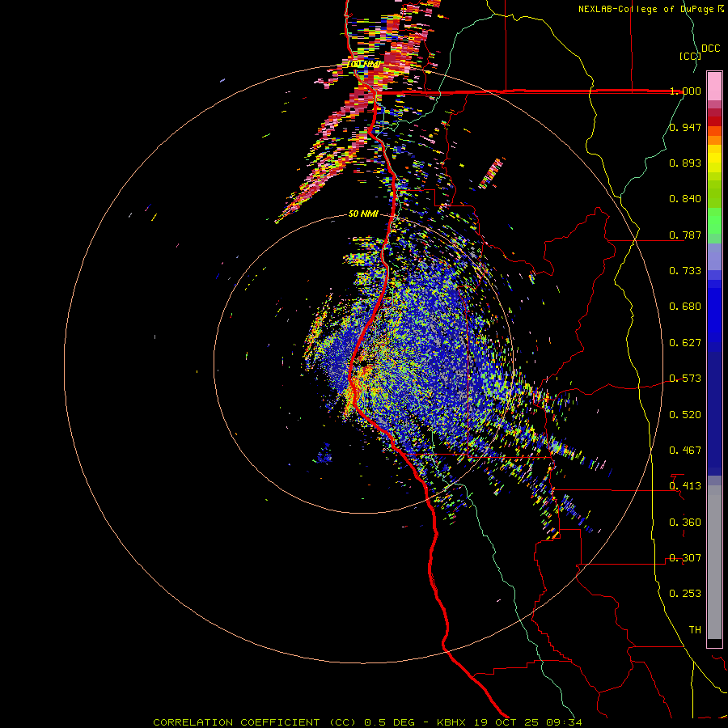Viewport: 728px width, 728px height.
Task: Select the 0.947 legend value
Action: 685,127
